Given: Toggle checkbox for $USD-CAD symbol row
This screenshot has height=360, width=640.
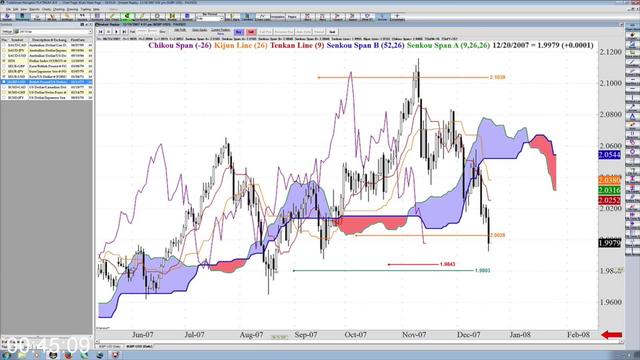Looking at the screenshot, I should (4, 87).
